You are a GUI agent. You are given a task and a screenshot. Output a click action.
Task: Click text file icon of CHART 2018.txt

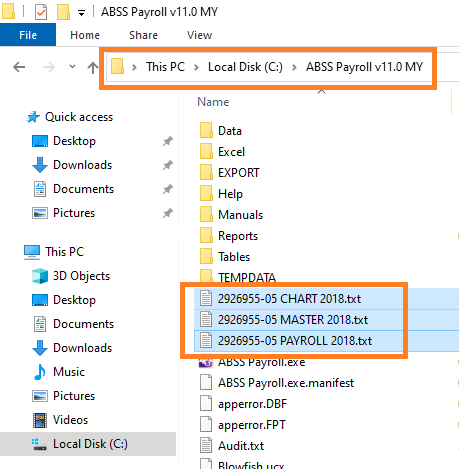pos(206,298)
